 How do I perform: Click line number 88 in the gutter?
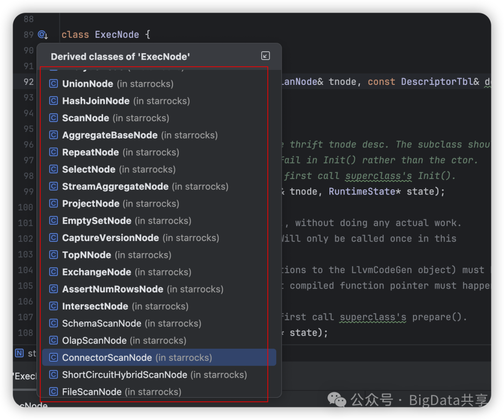pos(28,19)
